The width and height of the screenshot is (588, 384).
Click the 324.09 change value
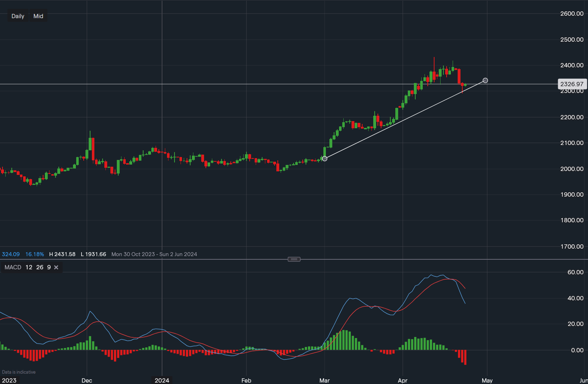coord(11,254)
